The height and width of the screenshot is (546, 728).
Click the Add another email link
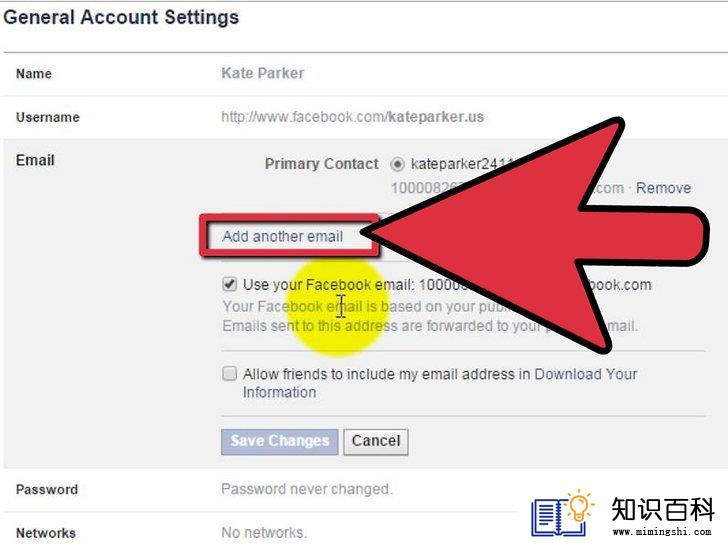click(282, 236)
